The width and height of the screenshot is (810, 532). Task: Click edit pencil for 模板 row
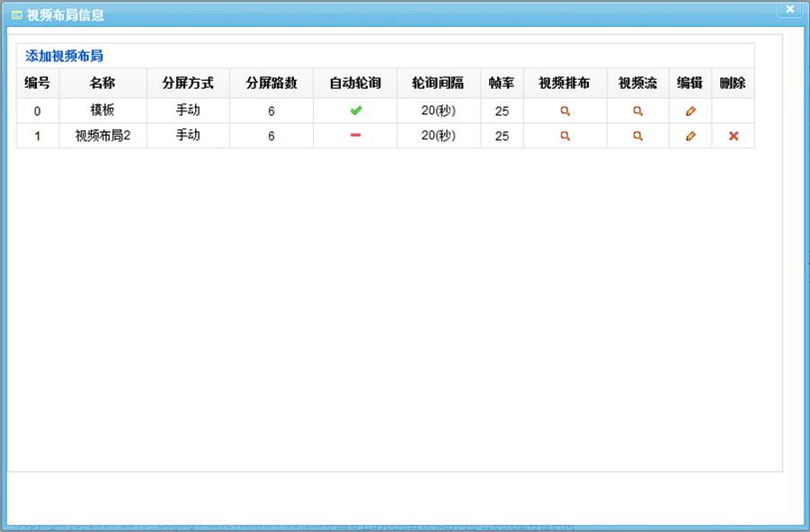tap(690, 111)
